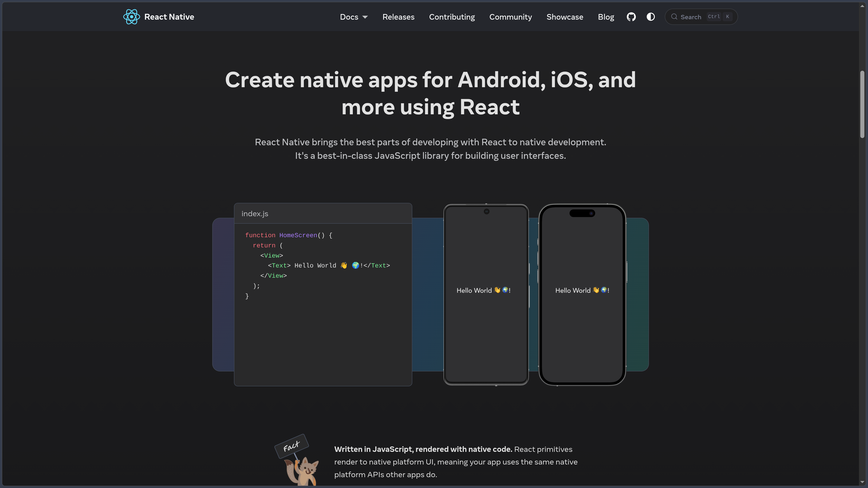Click 'Hello World' text on the iPhone screen
This screenshot has height=488, width=868.
pyautogui.click(x=582, y=290)
